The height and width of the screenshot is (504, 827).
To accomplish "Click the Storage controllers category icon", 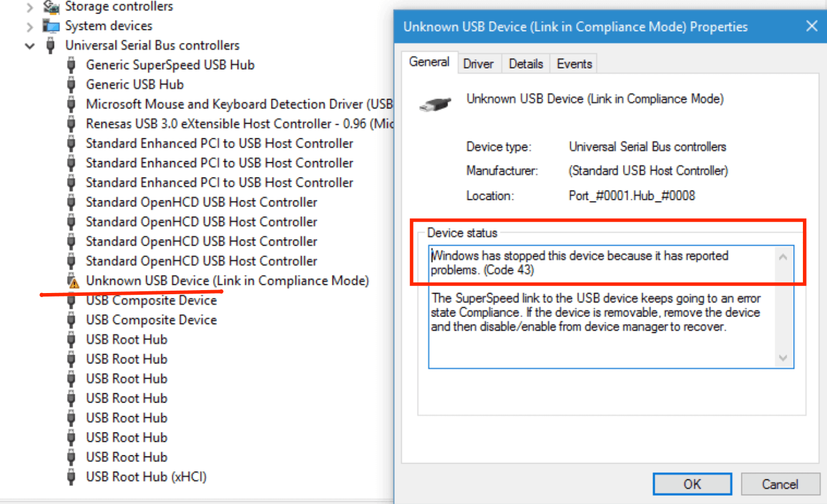I will 51,7.
